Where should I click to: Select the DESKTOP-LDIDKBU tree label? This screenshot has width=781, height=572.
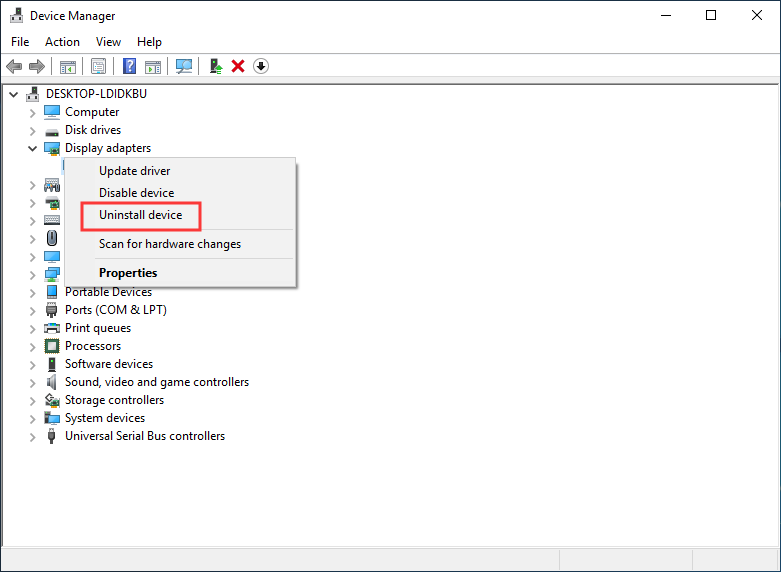(96, 94)
